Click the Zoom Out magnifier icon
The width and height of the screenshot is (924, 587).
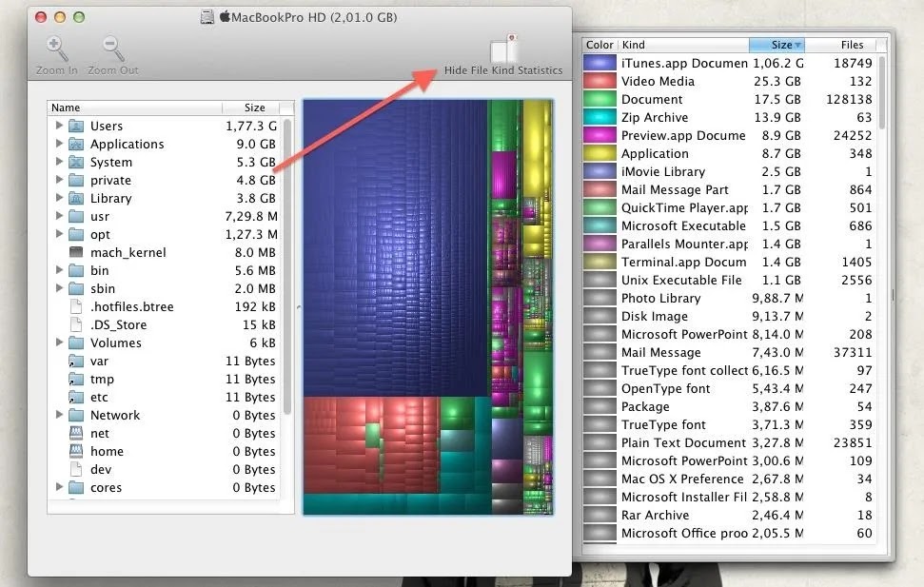(112, 49)
